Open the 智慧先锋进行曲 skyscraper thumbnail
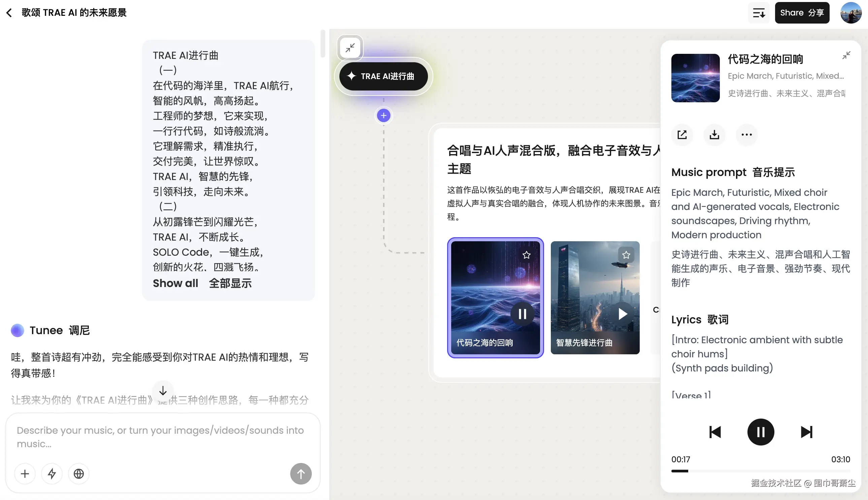The image size is (868, 500). click(595, 297)
